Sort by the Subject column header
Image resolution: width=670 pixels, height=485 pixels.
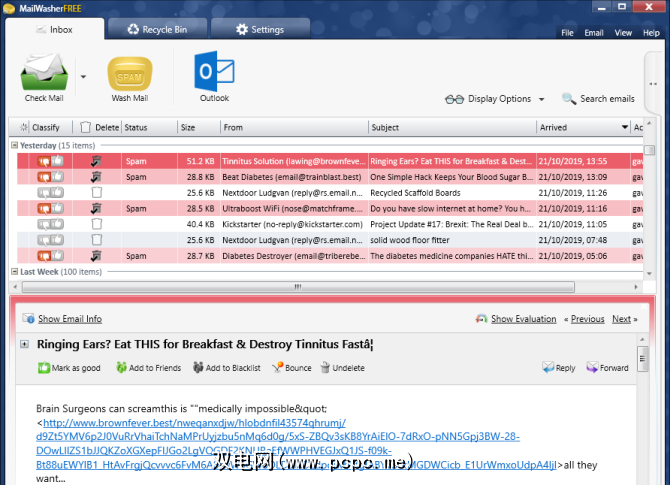452,127
